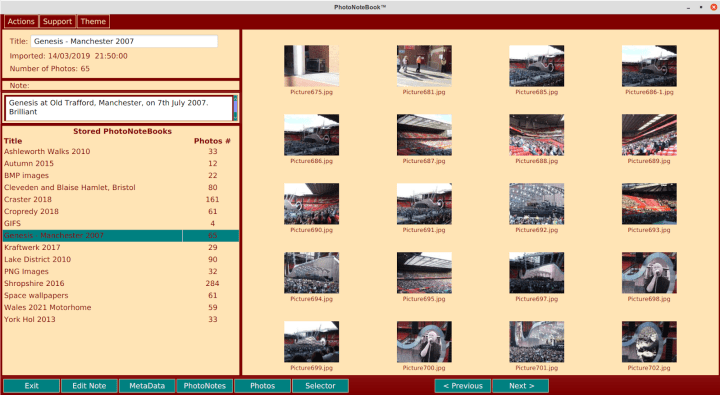The height and width of the screenshot is (395, 720).
Task: Click the Number of Photos: 65 label
Action: coord(50,69)
